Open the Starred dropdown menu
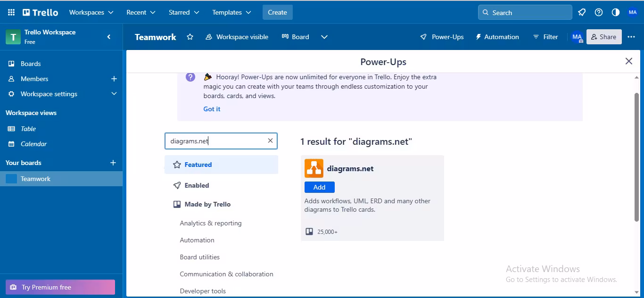The width and height of the screenshot is (644, 298). [184, 12]
